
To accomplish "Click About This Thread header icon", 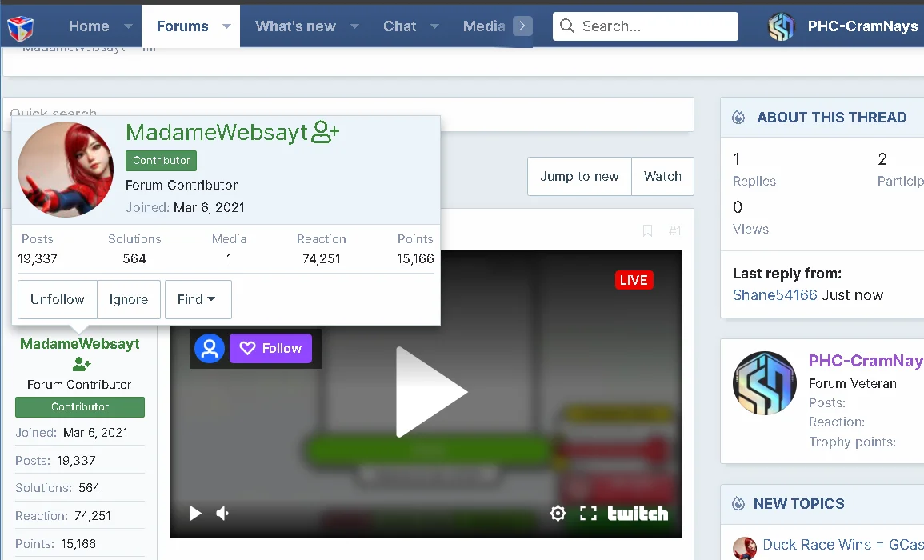I will (738, 118).
